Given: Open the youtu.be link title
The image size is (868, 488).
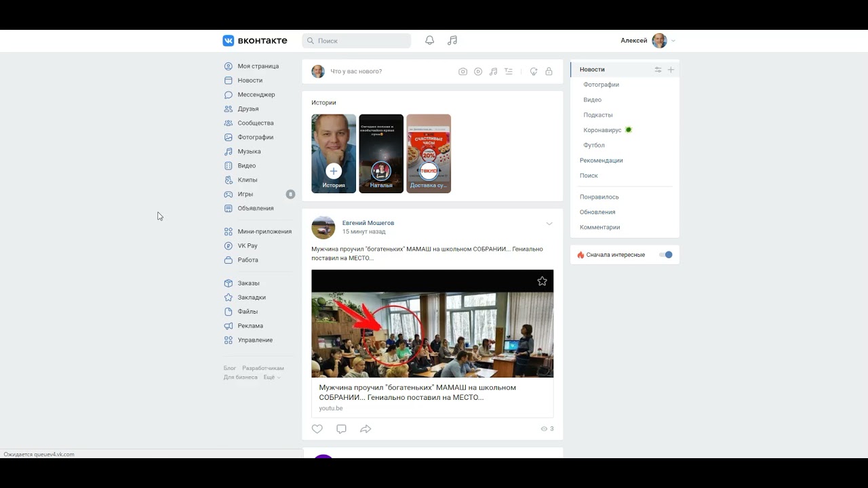Looking at the screenshot, I should tap(418, 392).
